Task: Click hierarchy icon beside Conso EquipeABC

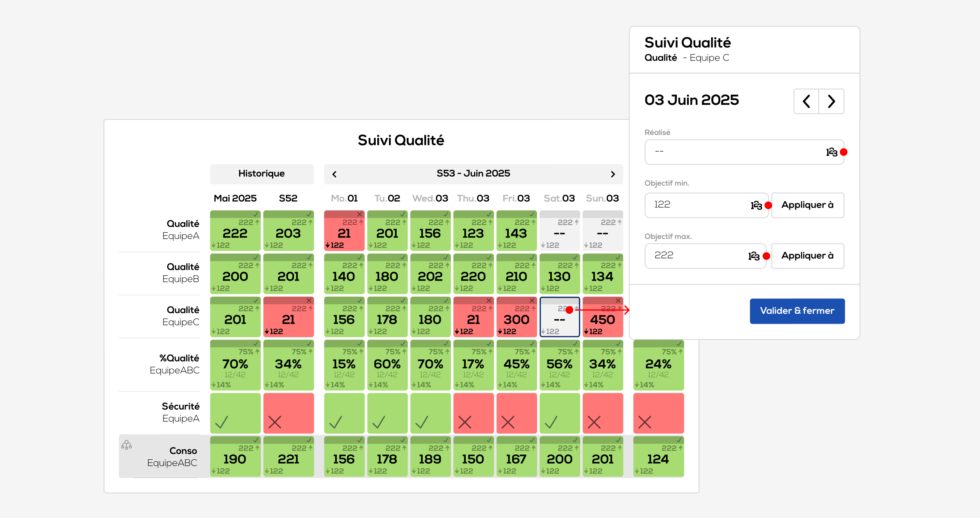Action: (x=126, y=445)
